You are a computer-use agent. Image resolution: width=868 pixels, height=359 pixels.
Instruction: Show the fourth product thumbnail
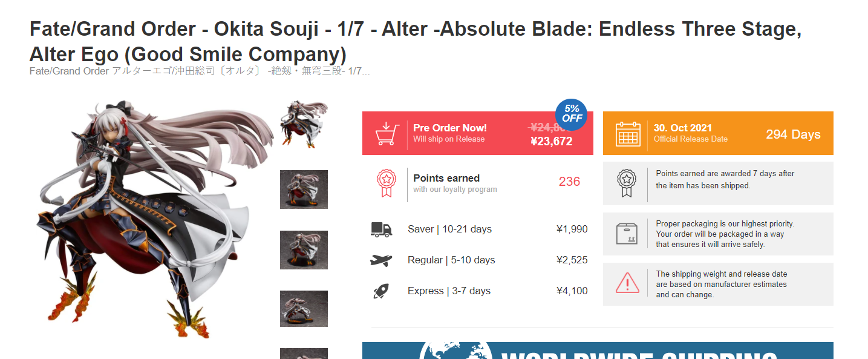tap(304, 309)
